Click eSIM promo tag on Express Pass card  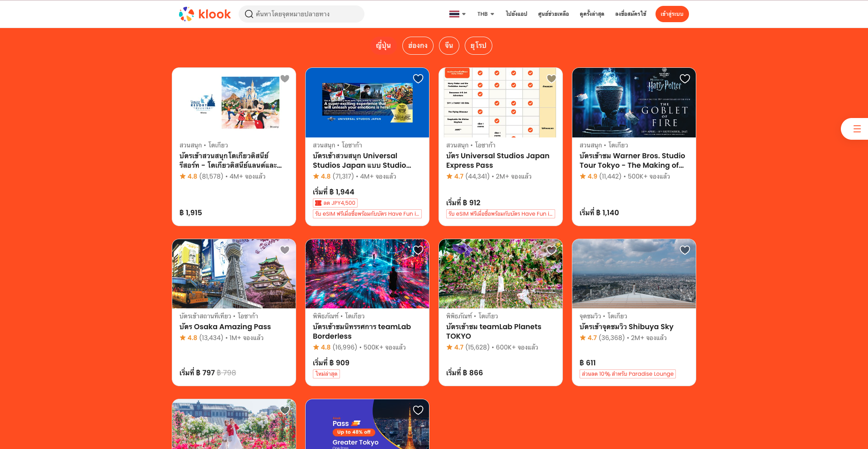point(500,214)
